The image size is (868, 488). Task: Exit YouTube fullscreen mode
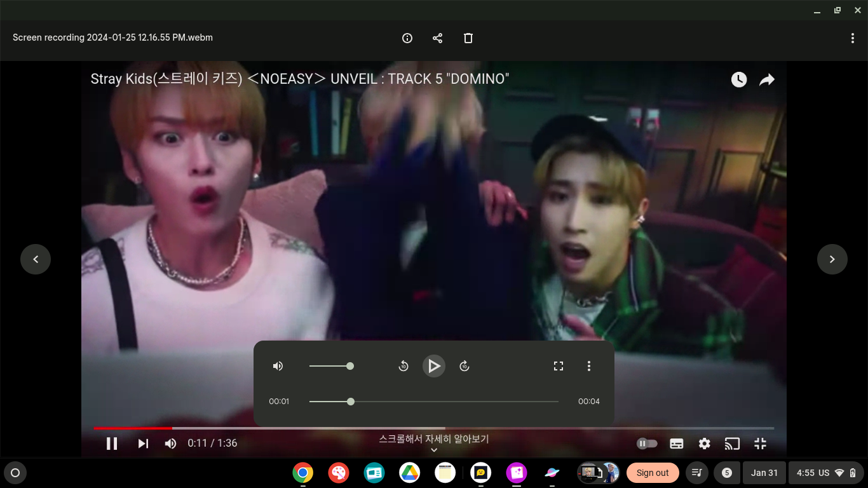coord(760,444)
